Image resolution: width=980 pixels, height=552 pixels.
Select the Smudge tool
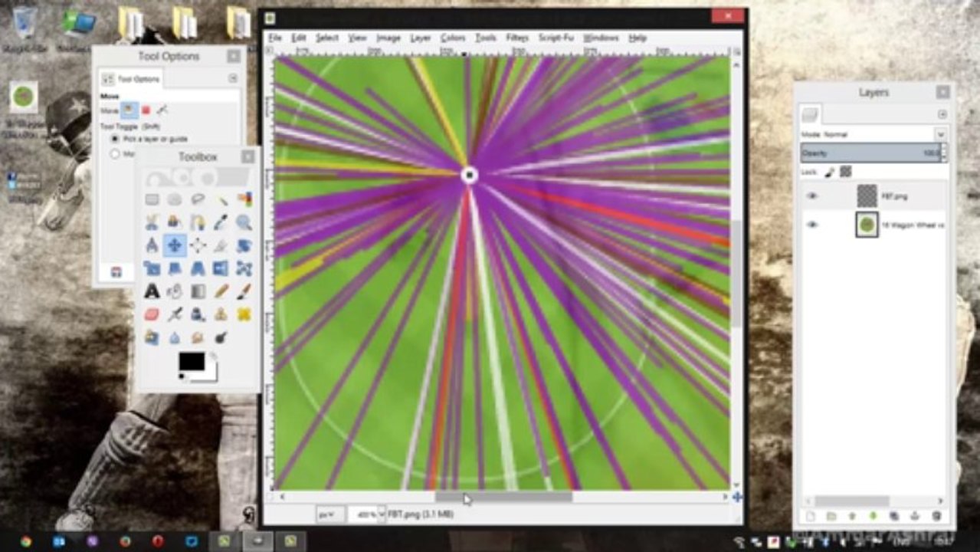[198, 337]
